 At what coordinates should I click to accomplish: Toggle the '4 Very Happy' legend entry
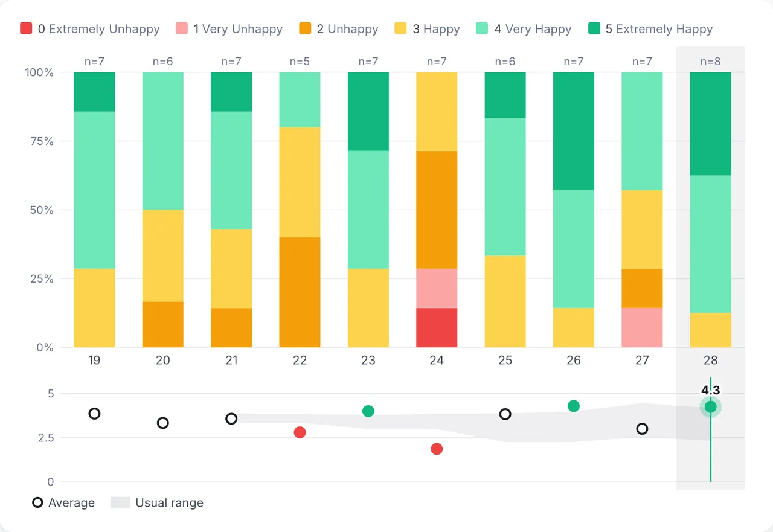pos(524,28)
